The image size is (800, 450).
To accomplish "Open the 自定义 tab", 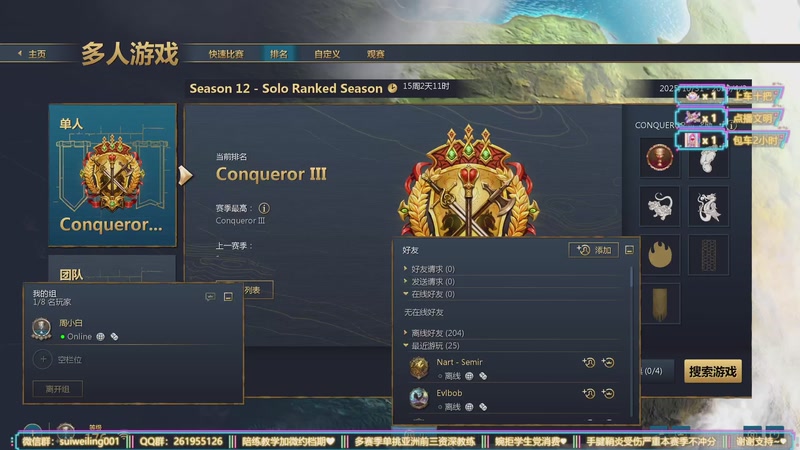I will (327, 54).
